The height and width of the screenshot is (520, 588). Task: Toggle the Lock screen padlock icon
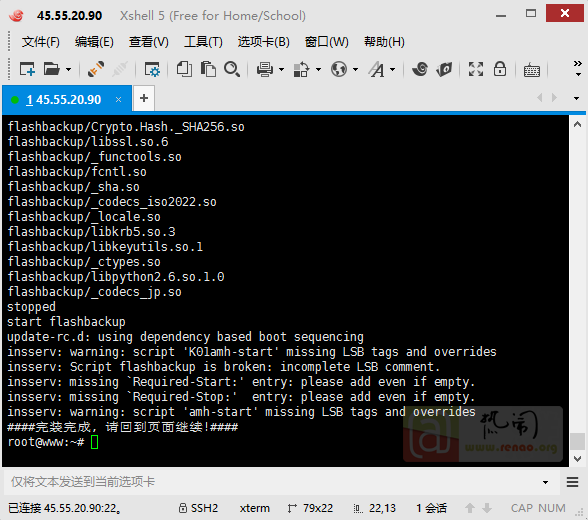point(500,69)
